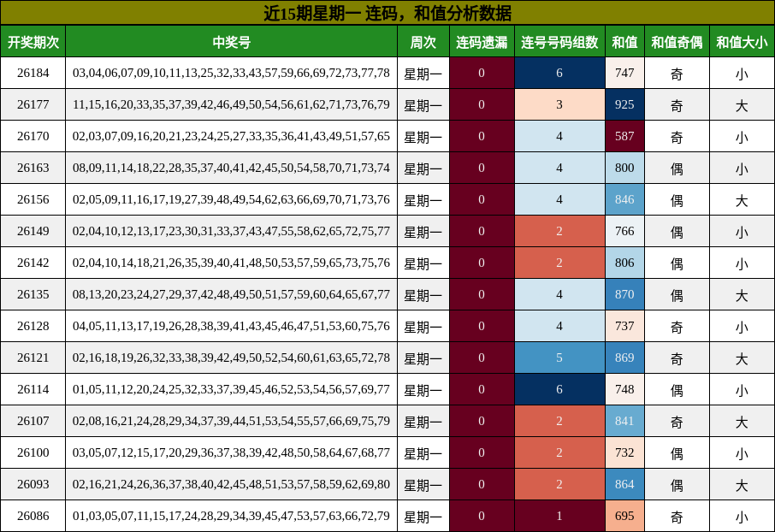Click sum value 748

tap(624, 390)
